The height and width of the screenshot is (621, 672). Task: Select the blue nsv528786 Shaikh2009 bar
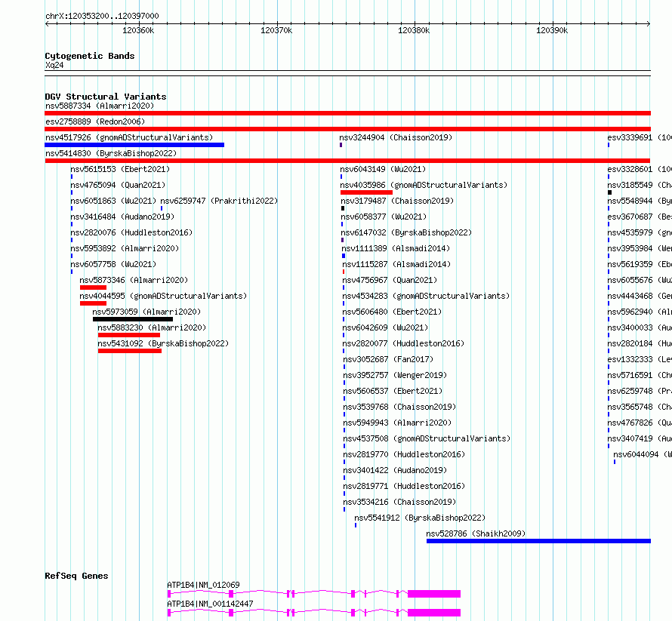[538, 541]
